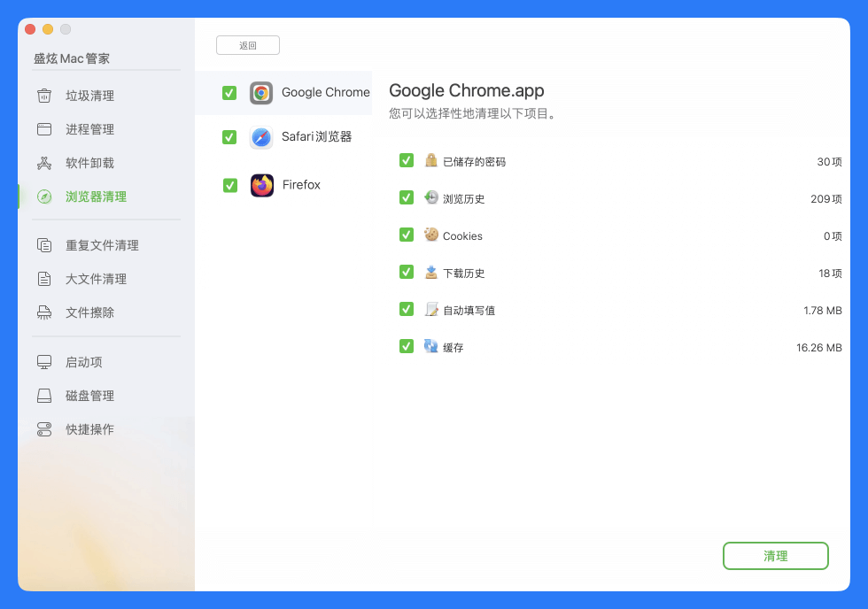Disable the 浏览历史 checkbox

click(x=407, y=197)
